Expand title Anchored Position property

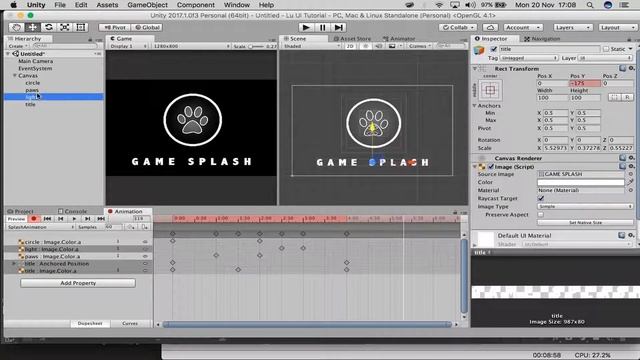pos(14,264)
